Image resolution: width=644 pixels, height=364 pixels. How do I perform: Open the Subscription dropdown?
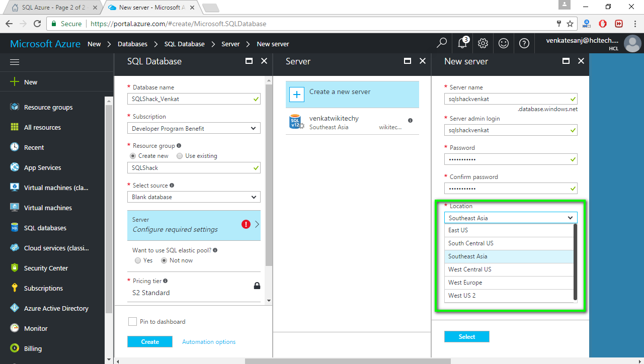click(194, 128)
